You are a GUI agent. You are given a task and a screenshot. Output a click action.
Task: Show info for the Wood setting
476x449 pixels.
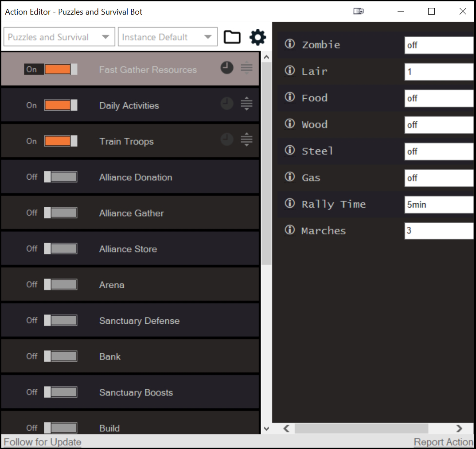tap(289, 124)
